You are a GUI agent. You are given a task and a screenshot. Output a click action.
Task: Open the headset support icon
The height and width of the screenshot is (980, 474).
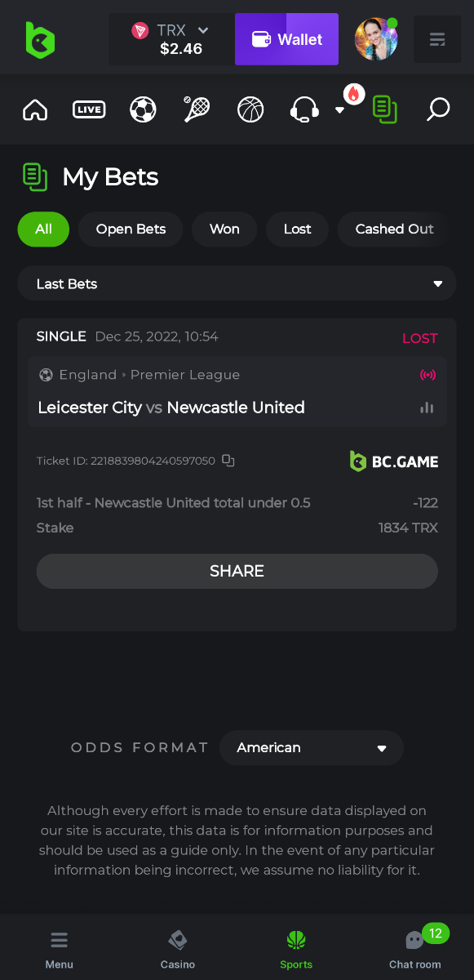click(304, 109)
